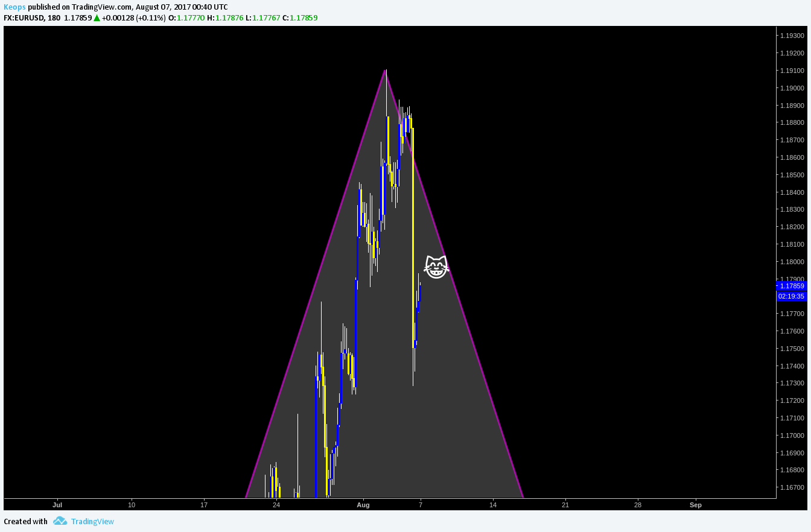
Task: Click the 1.19100 price axis label
Action: tap(791, 71)
